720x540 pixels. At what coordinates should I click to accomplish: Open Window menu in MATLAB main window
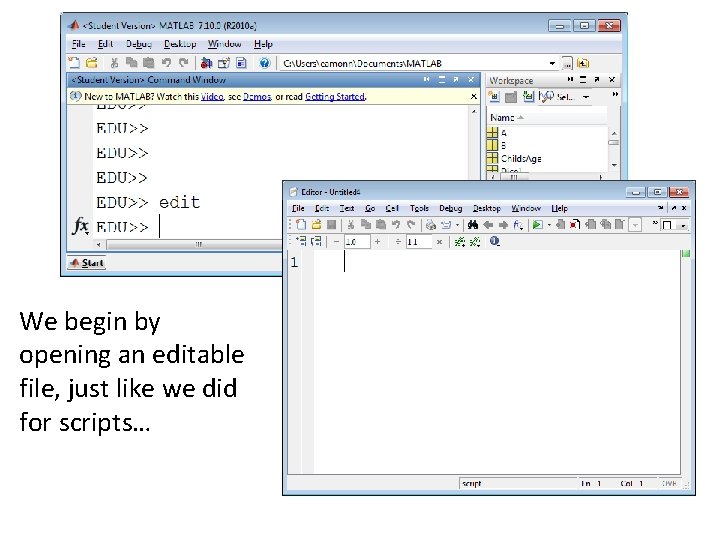pos(225,44)
